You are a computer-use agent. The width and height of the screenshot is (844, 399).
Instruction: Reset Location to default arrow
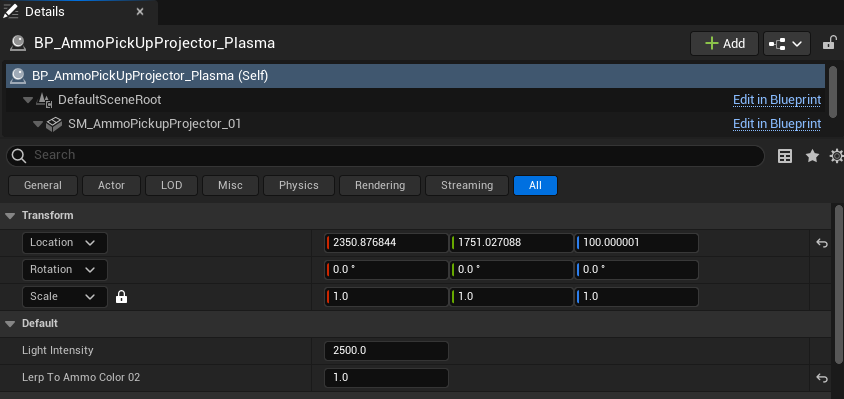pos(821,243)
